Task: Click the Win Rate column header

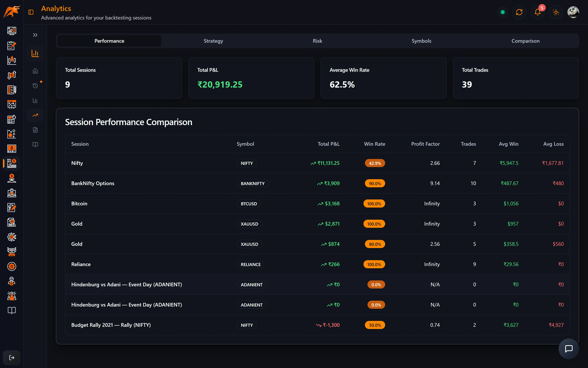Action: (374, 144)
